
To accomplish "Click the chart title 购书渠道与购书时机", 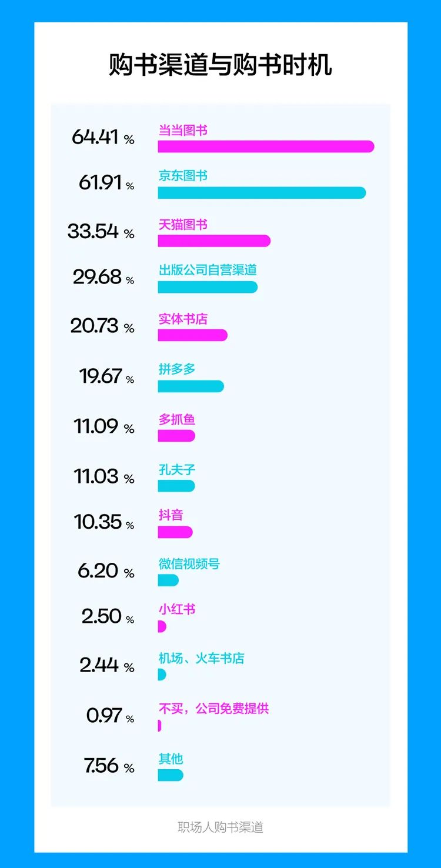I will (220, 65).
